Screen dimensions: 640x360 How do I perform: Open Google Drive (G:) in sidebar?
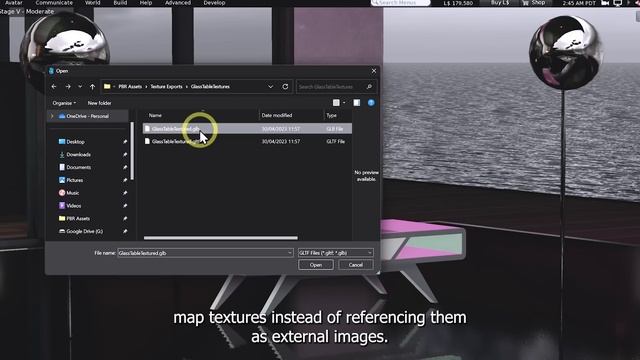[x=81, y=231]
